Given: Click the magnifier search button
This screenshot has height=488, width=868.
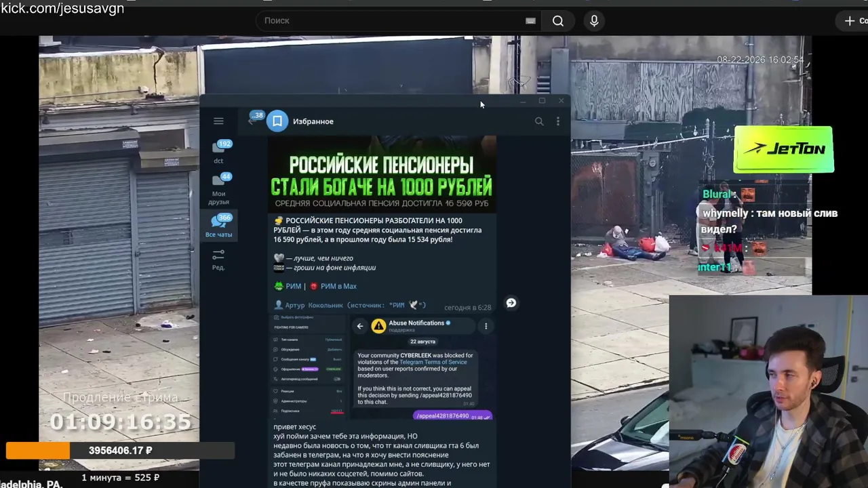Looking at the screenshot, I should coord(558,21).
